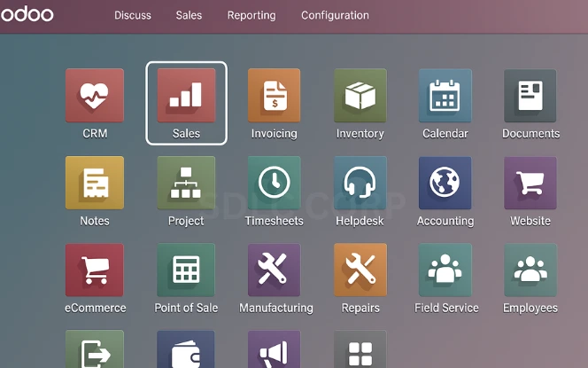Click the Calendar label text
588x368 pixels.
click(445, 133)
